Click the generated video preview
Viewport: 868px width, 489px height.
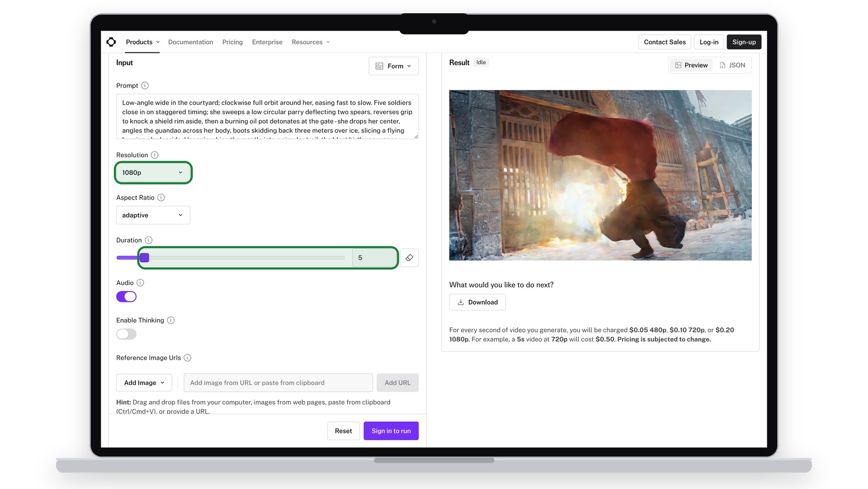[x=600, y=176]
